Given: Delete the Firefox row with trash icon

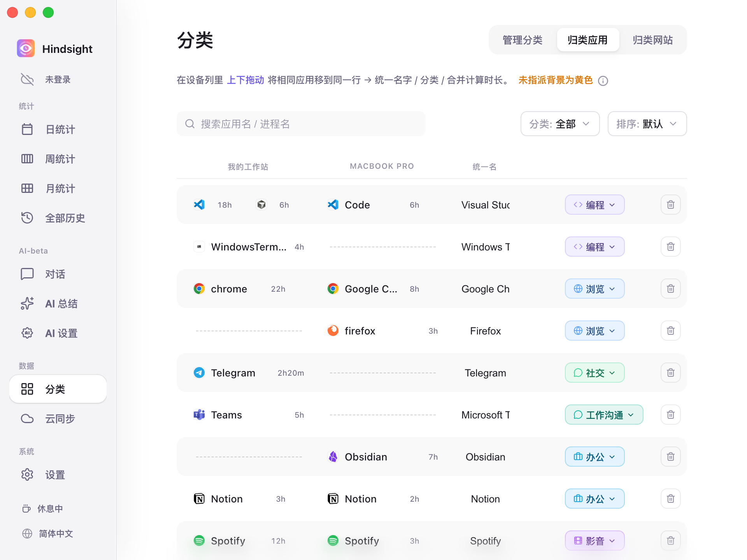Looking at the screenshot, I should point(670,331).
